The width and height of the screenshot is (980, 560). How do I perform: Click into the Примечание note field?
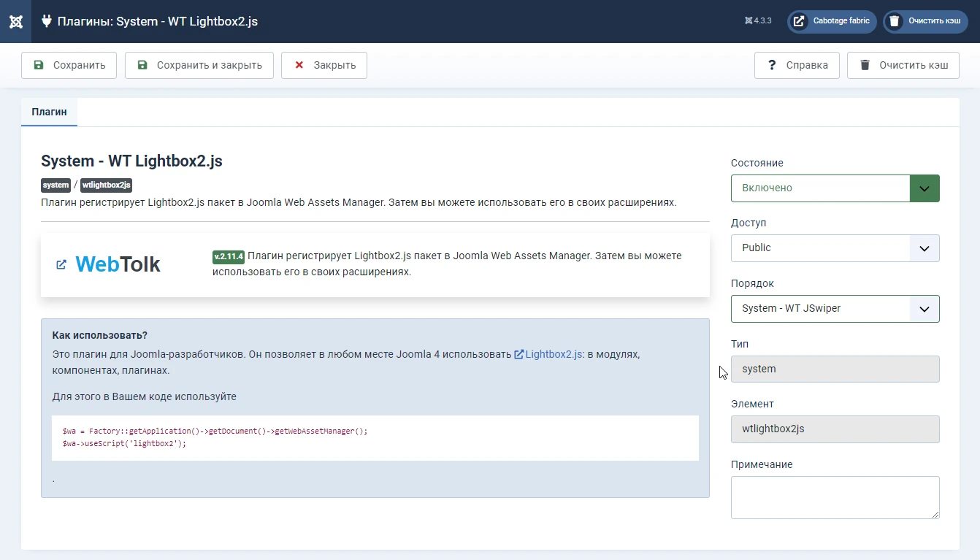point(835,497)
